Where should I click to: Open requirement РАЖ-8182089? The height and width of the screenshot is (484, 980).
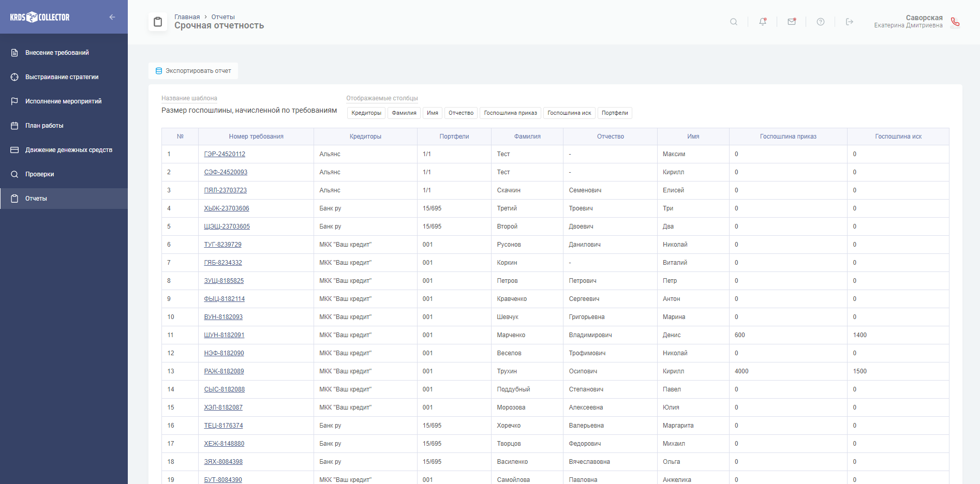point(224,371)
